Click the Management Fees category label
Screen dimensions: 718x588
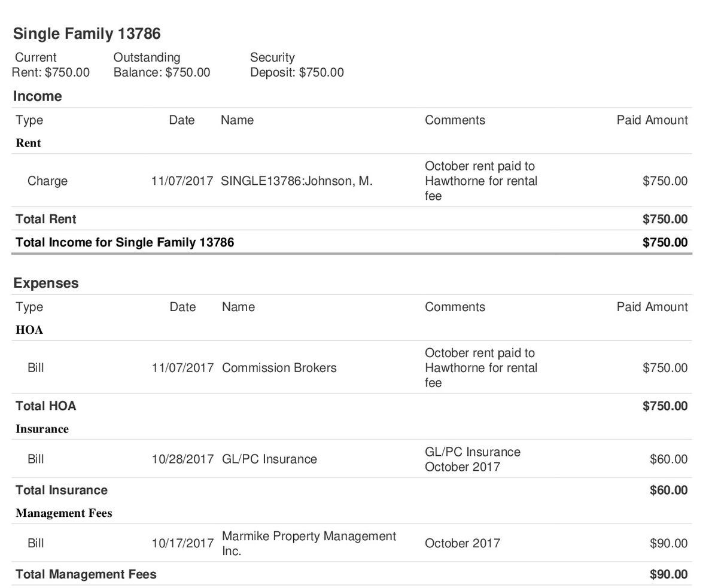(64, 513)
